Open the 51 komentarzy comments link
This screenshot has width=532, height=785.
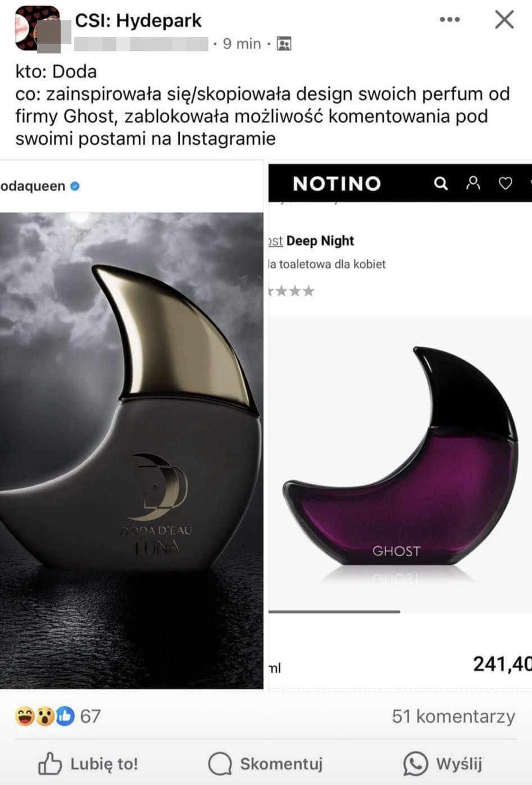[x=453, y=716]
